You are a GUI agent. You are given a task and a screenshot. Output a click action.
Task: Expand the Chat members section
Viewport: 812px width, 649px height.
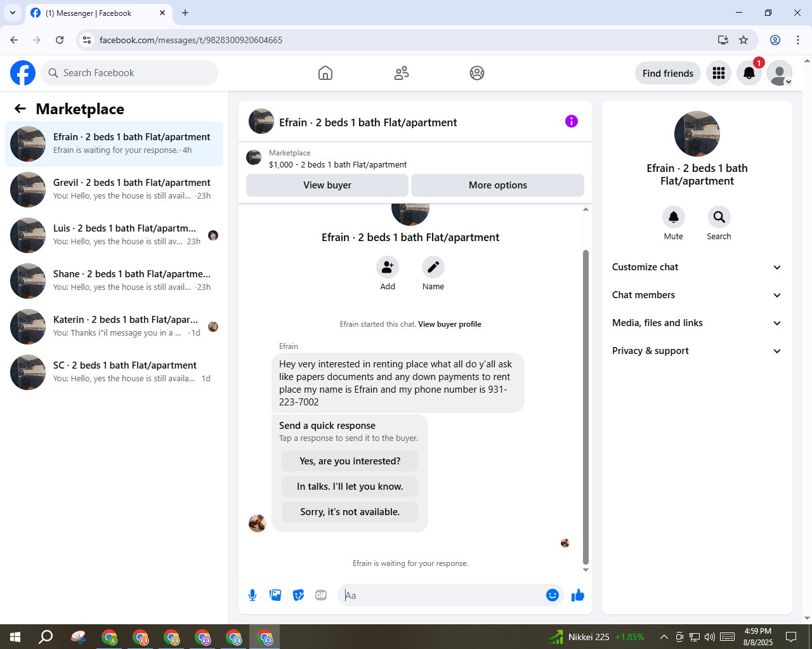pyautogui.click(x=697, y=295)
